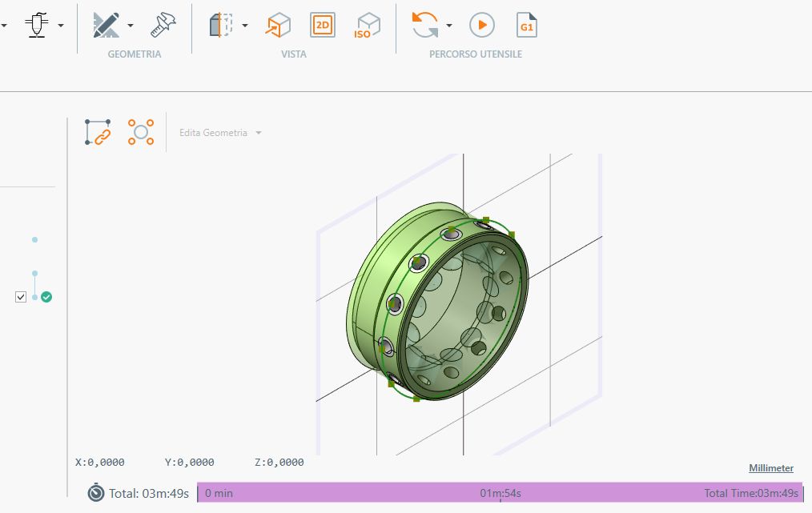Click the VISTA group label
812x513 pixels.
pos(294,54)
